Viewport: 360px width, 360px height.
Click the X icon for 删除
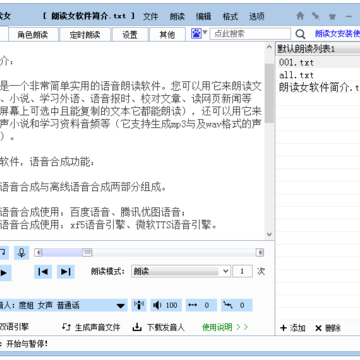318,328
